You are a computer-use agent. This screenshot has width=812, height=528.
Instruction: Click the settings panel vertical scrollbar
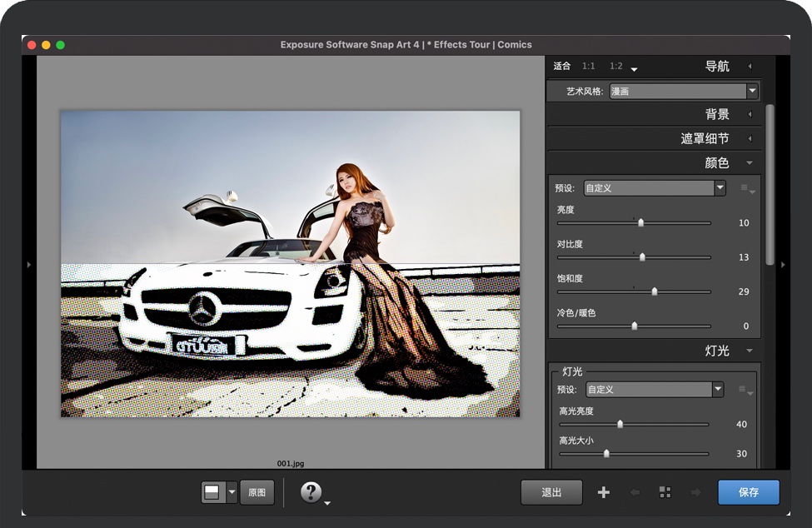click(x=770, y=183)
